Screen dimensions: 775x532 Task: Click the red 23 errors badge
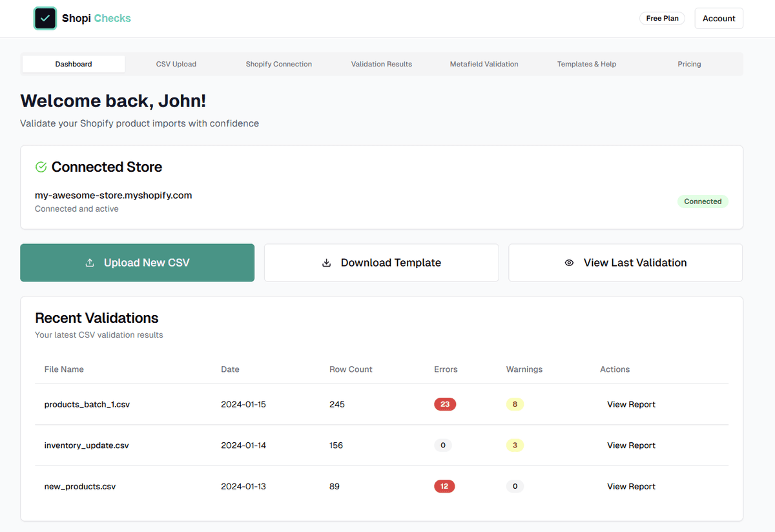click(x=444, y=404)
